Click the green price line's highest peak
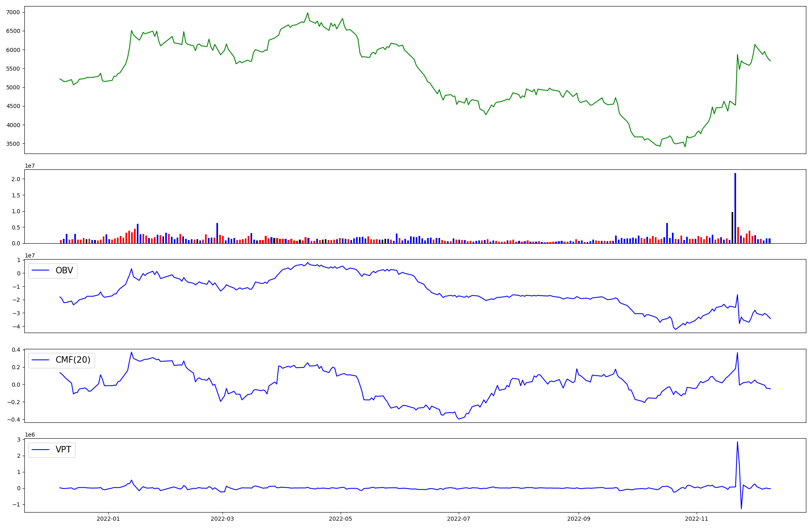This screenshot has width=812, height=528. 307,13
